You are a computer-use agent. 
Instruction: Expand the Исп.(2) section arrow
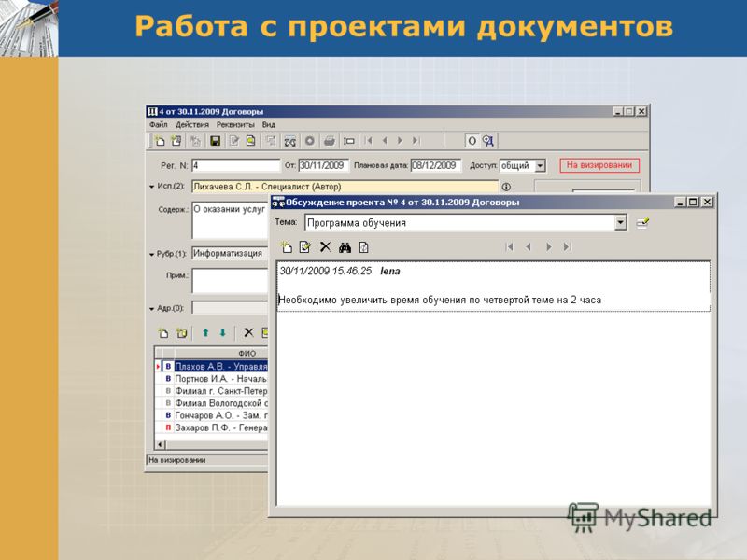[152, 187]
